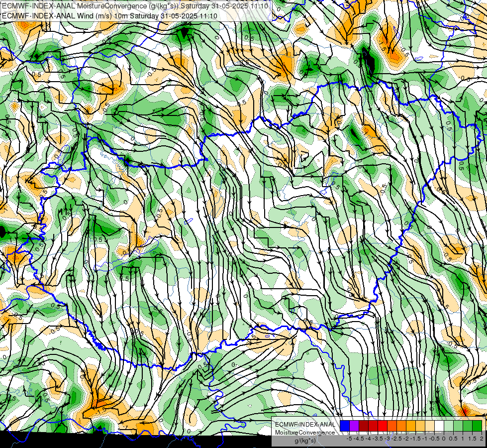The image size is (487, 448).
Task: Pick the orange-red swatch between -3 and -2.5
Action: pos(392,426)
